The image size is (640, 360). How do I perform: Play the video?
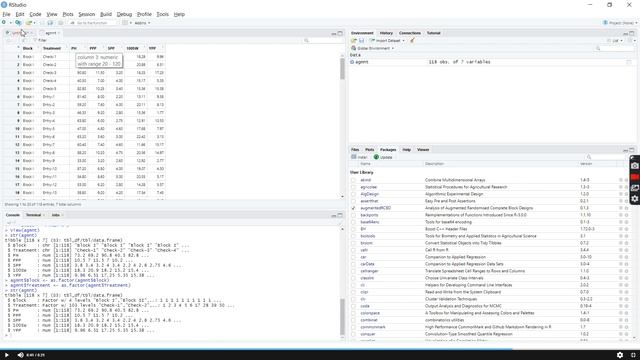pos(7,355)
